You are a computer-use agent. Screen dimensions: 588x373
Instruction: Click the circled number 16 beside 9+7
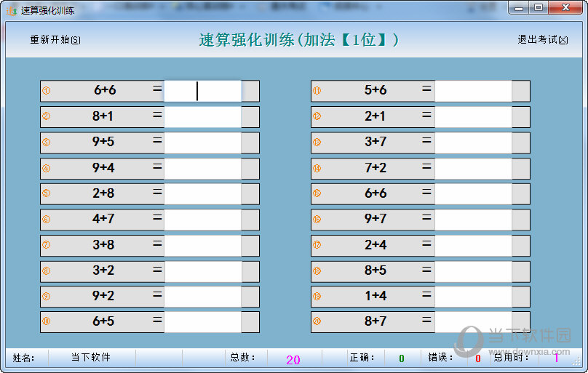317,219
